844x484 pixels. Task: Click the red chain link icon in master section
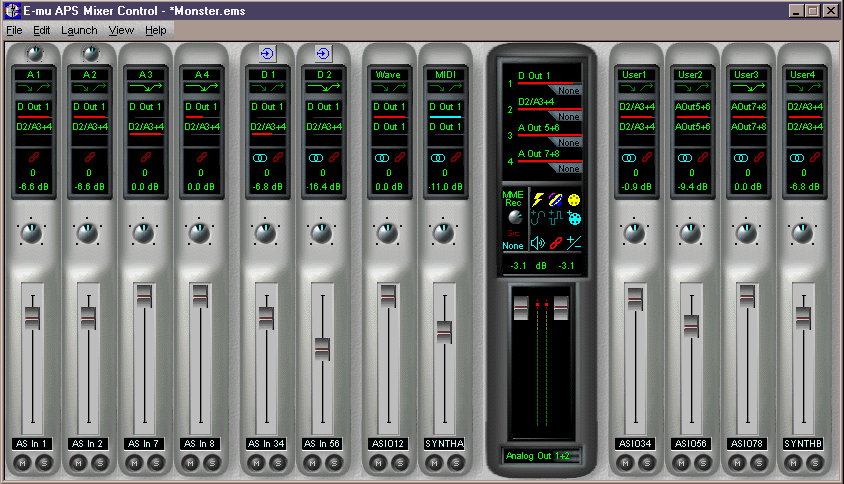tap(555, 243)
